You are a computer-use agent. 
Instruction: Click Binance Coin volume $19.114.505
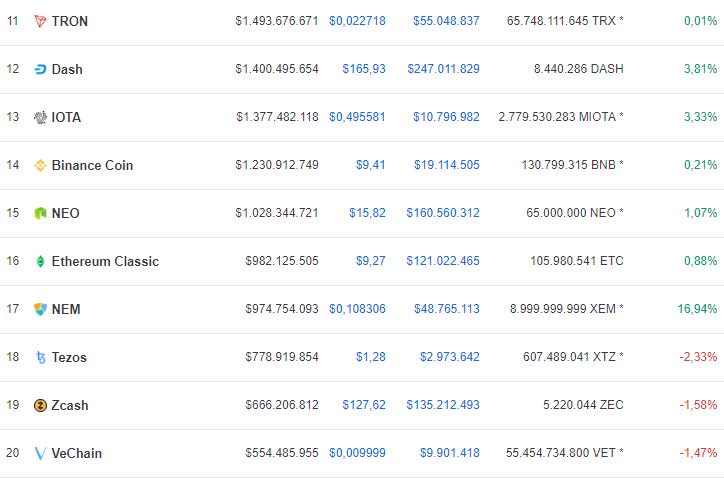click(446, 165)
